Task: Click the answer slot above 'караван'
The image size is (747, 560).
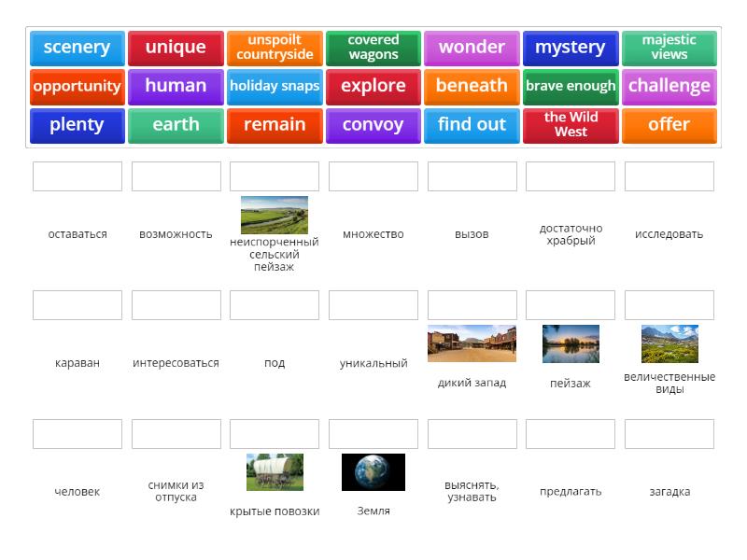Action: pos(78,305)
